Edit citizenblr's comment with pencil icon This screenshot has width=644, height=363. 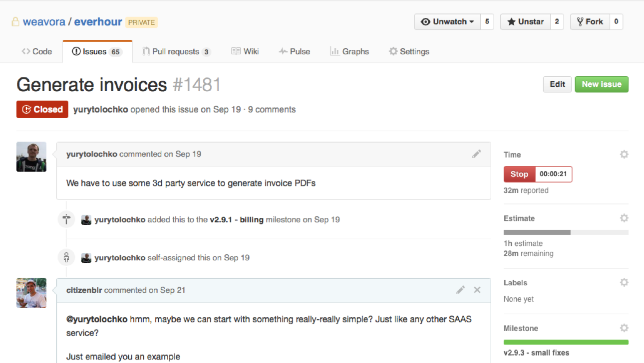pos(461,290)
